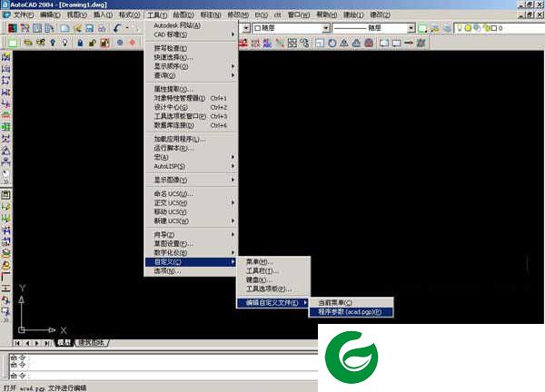This screenshot has height=392, width=545.
Task: Click the circular arrow rotate icon
Action: tap(332, 43)
